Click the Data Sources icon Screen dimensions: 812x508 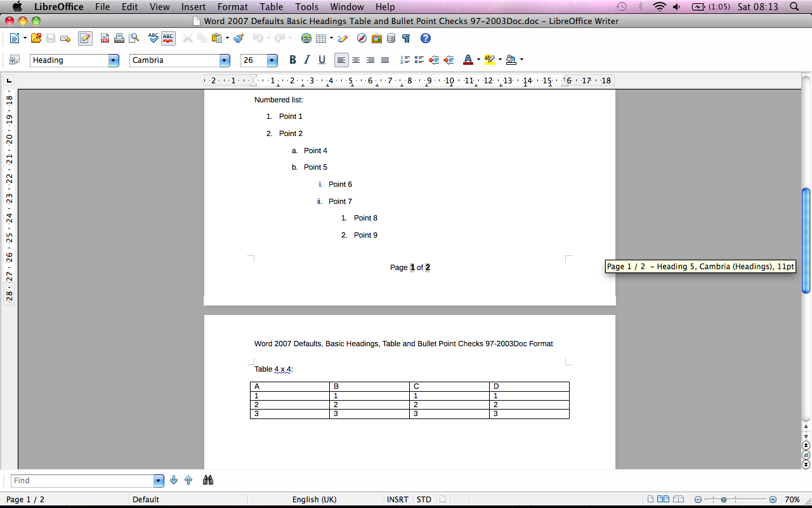coord(391,38)
